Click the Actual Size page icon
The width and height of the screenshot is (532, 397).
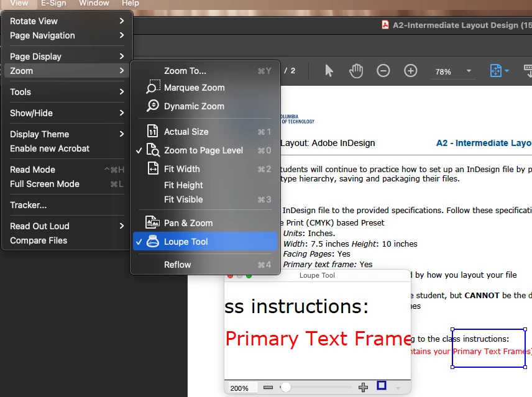(x=152, y=131)
